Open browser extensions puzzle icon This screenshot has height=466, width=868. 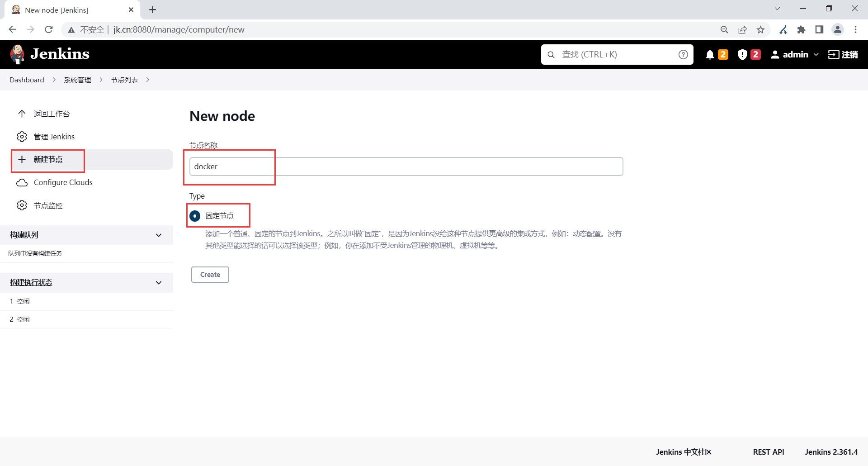point(801,29)
